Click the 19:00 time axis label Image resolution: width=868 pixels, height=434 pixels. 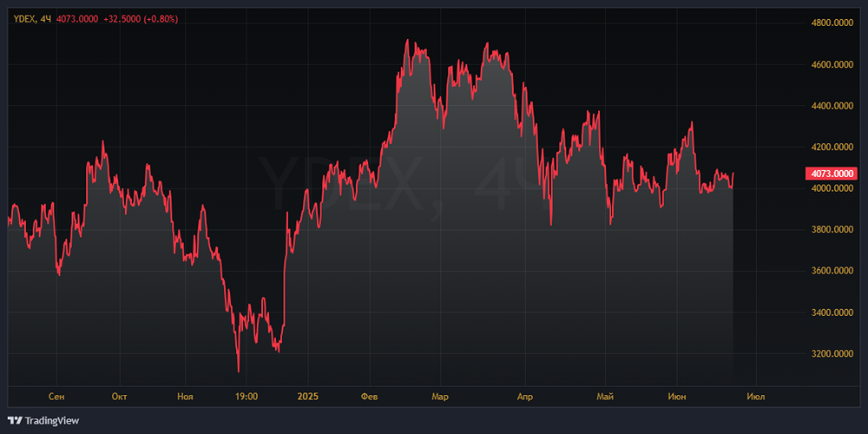click(246, 397)
